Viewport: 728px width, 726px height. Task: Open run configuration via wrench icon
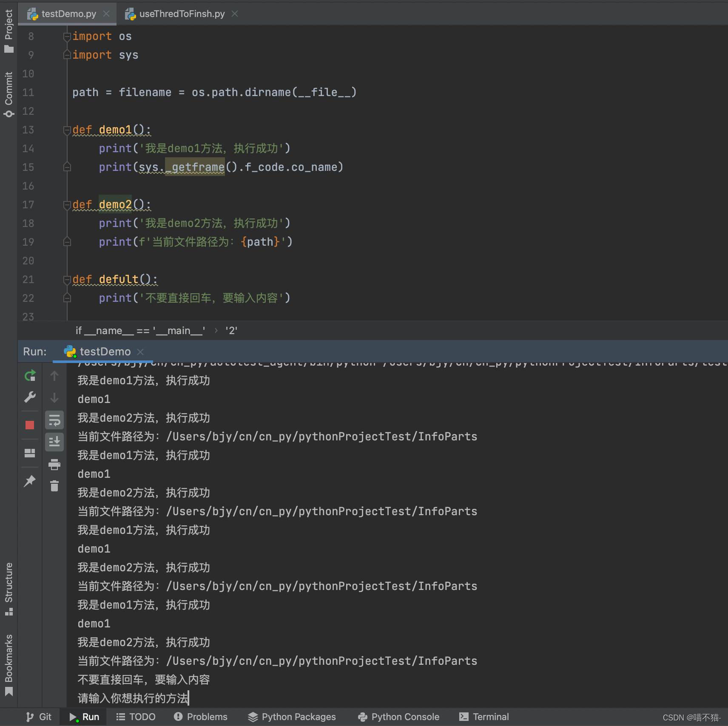pos(30,397)
